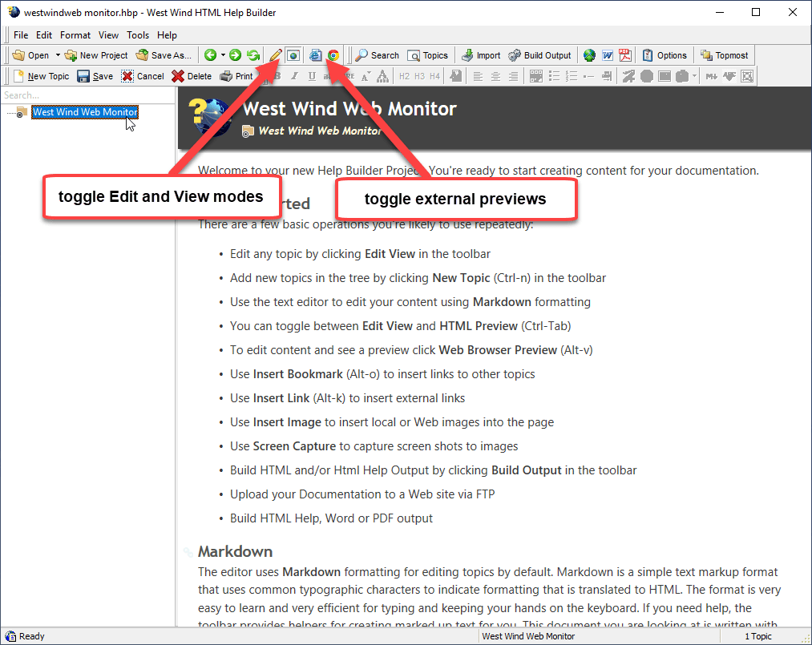Open the File menu

21,34
